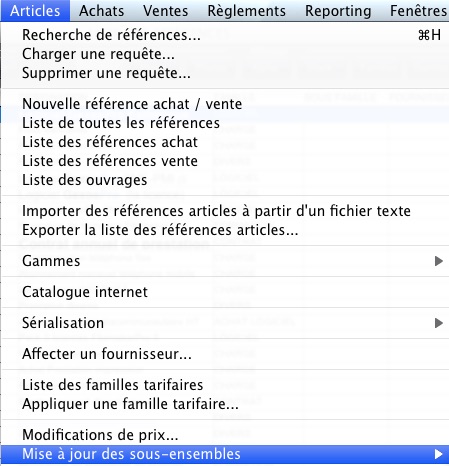
Task: Choose Affecter un fournisseur
Action: (225, 354)
